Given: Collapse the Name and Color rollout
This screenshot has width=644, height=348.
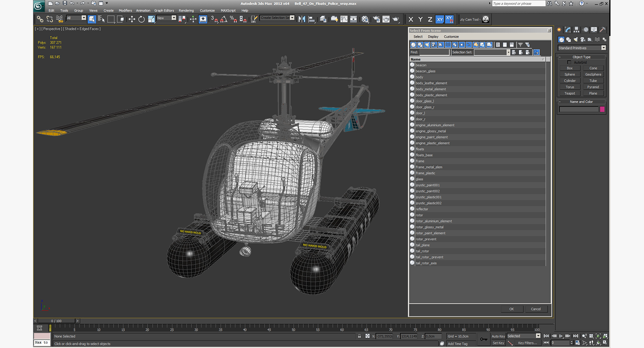Looking at the screenshot, I should 581,102.
